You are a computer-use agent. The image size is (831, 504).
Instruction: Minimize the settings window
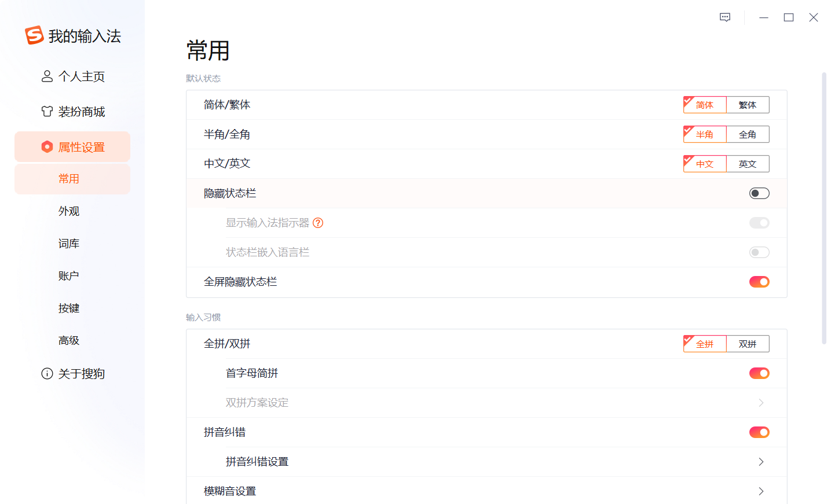coord(764,17)
